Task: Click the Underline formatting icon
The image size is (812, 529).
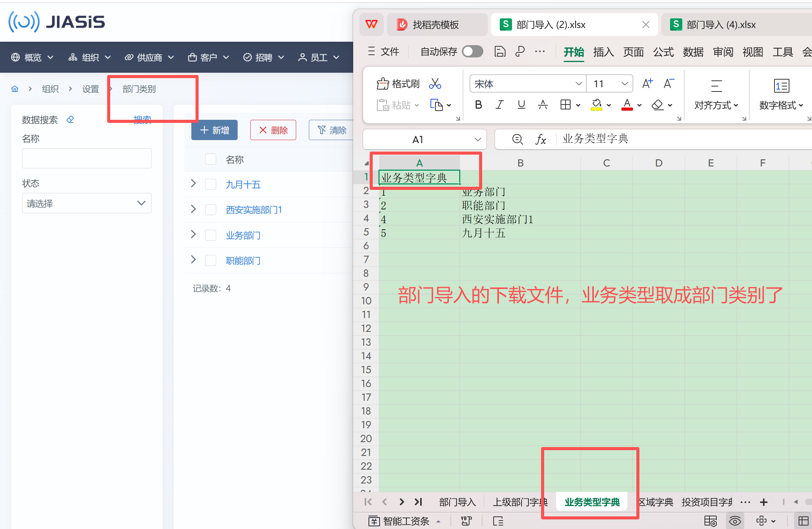Action: click(521, 105)
